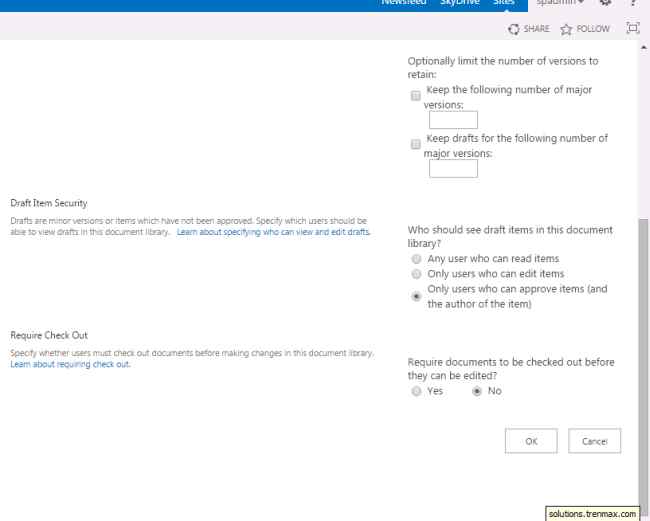Click the Require Check Out heading
This screenshot has height=521, width=650.
click(x=49, y=335)
